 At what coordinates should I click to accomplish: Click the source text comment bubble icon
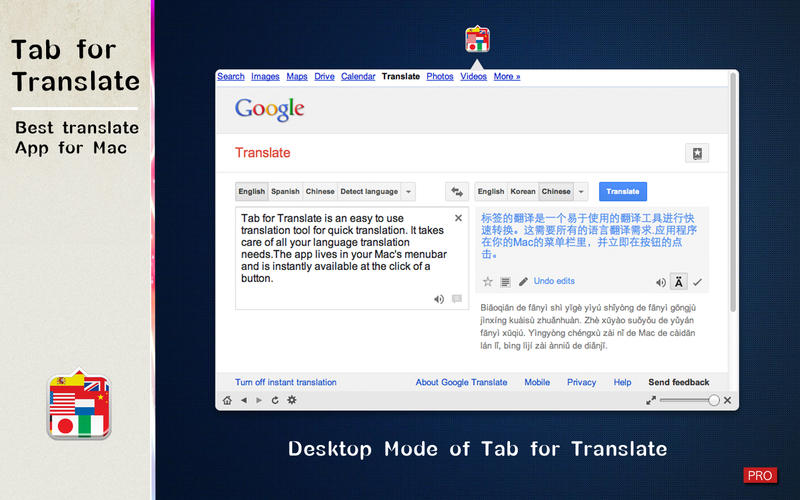[x=457, y=298]
